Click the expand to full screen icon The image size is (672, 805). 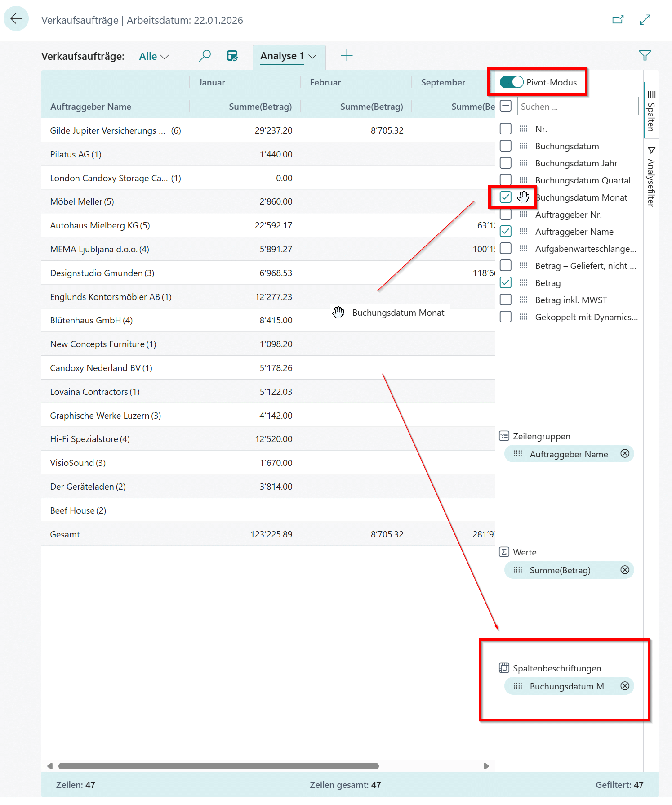pos(645,20)
